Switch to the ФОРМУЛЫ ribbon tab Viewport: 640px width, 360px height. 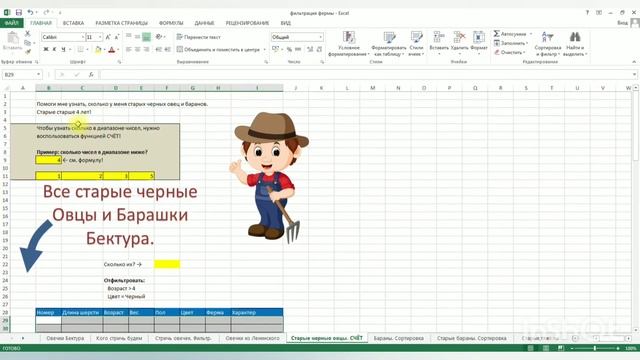click(x=171, y=23)
